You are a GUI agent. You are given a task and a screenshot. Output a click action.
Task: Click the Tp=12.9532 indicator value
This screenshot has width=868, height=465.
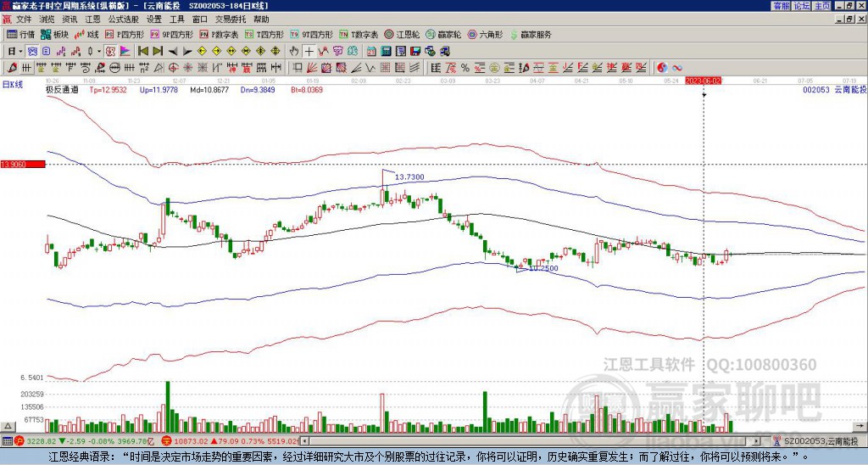pyautogui.click(x=108, y=89)
